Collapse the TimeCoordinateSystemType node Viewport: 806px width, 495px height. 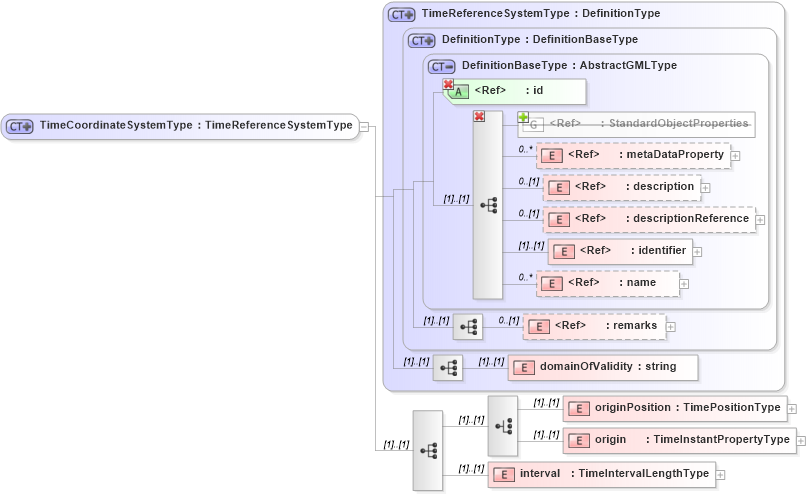click(x=364, y=126)
